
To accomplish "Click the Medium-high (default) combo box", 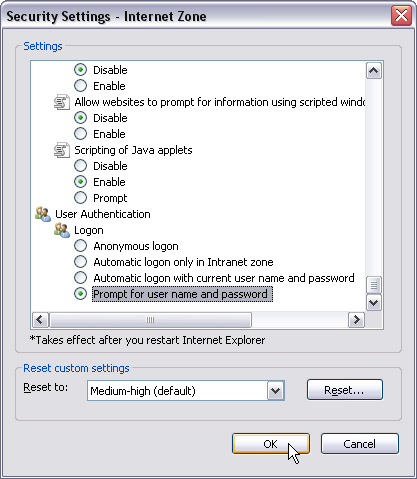I will click(186, 391).
